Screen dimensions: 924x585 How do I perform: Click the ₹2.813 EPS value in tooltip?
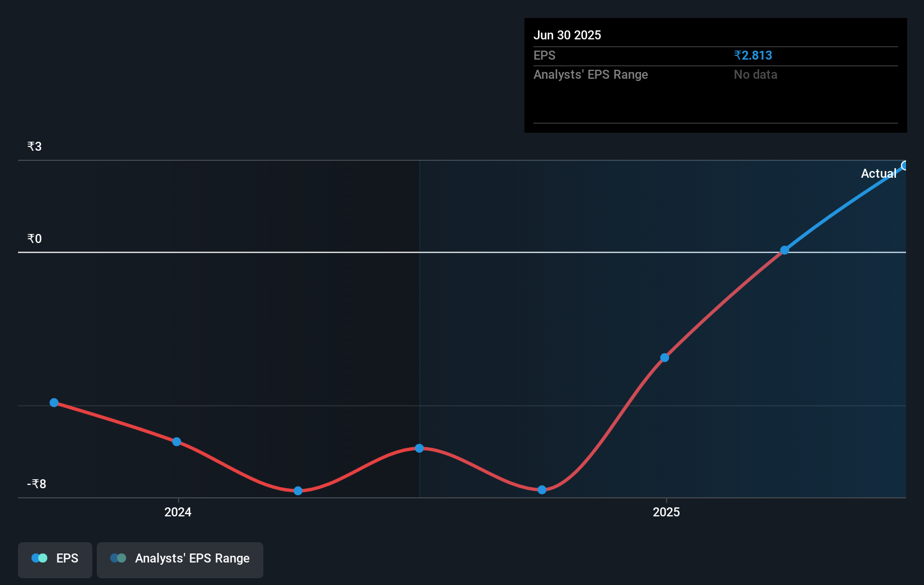tap(753, 55)
